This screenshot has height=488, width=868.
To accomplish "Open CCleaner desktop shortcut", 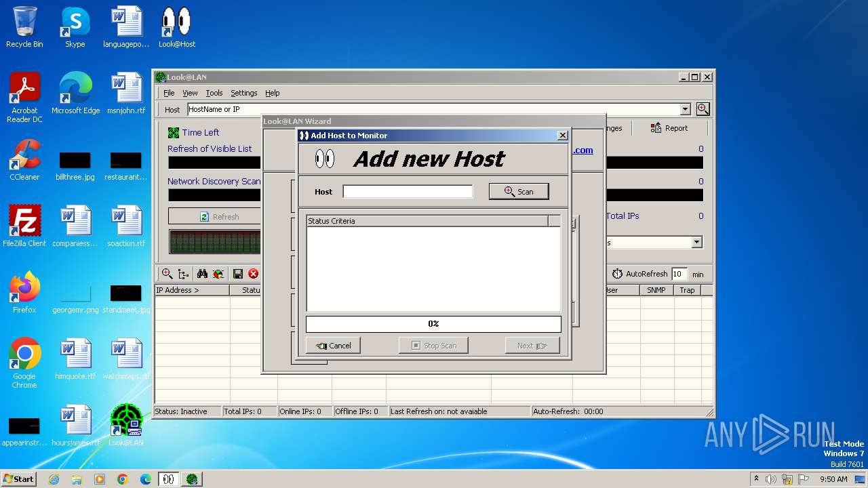I will coord(24,160).
